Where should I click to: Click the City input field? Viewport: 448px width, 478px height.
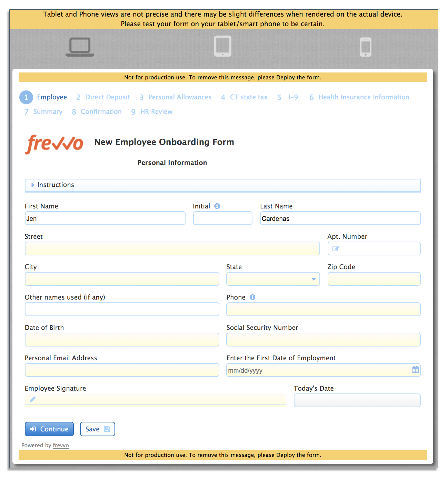[122, 279]
